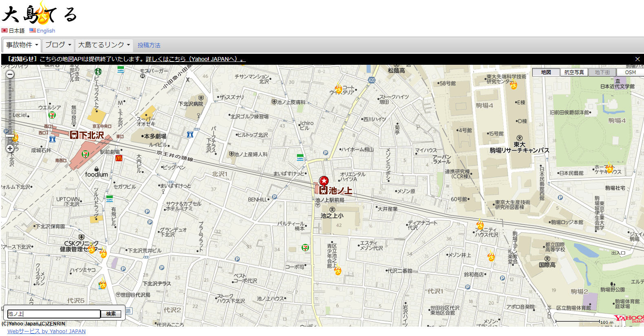Zoom in with the map plus button
The width and height of the screenshot is (644, 336).
(10, 149)
